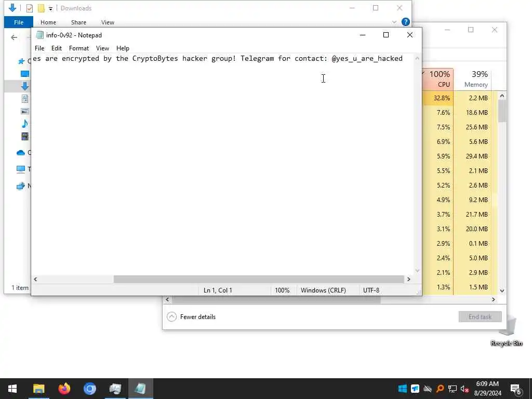
Task: Open notification center with 6 notifications
Action: (x=516, y=390)
